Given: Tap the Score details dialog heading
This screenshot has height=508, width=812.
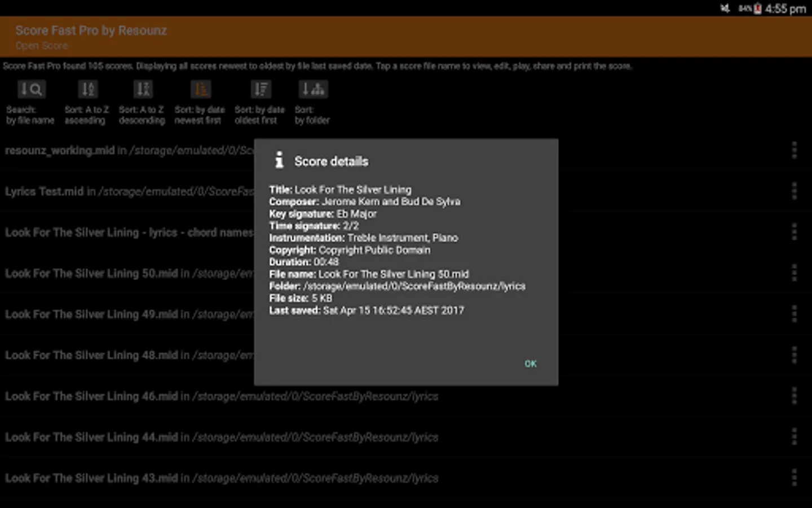Looking at the screenshot, I should [331, 161].
